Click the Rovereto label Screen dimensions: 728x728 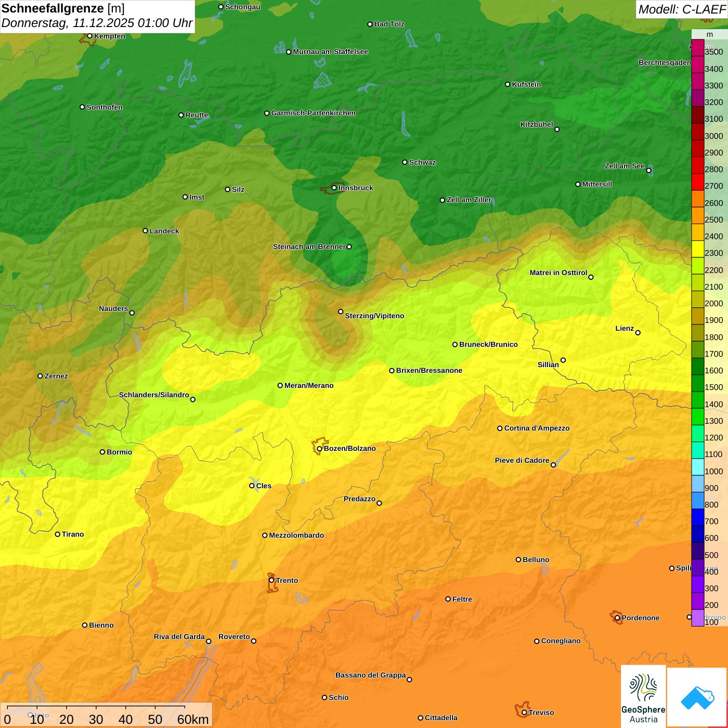point(234,636)
